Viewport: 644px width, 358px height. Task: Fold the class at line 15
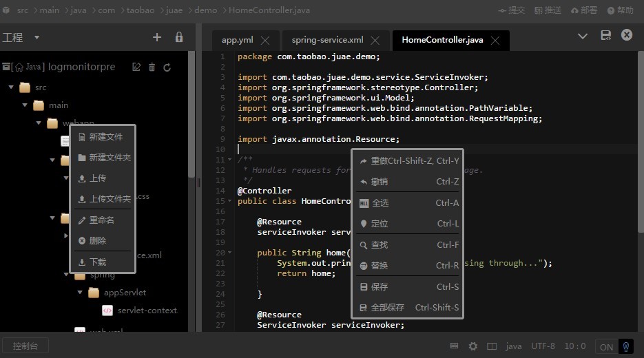[x=229, y=201]
